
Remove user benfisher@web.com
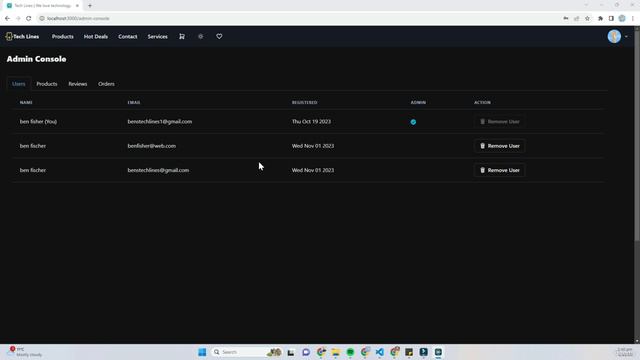pos(500,146)
